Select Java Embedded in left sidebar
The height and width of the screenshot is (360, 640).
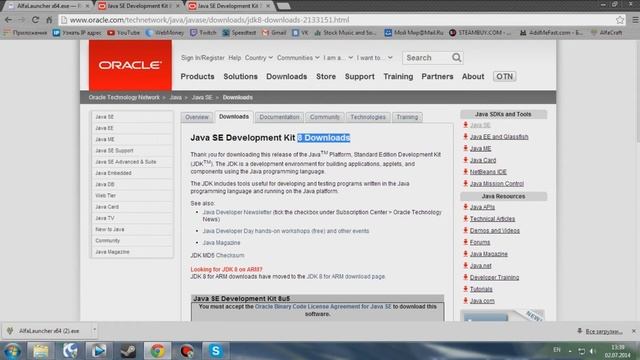(x=132, y=173)
